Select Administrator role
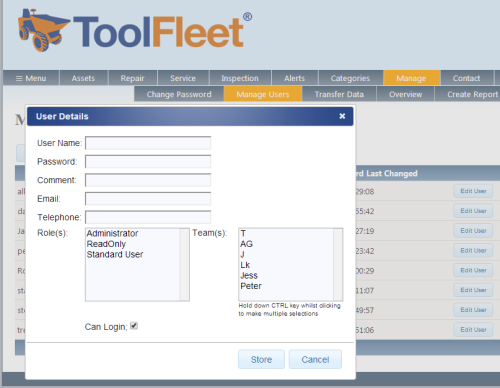500x388 pixels. pyautogui.click(x=112, y=233)
